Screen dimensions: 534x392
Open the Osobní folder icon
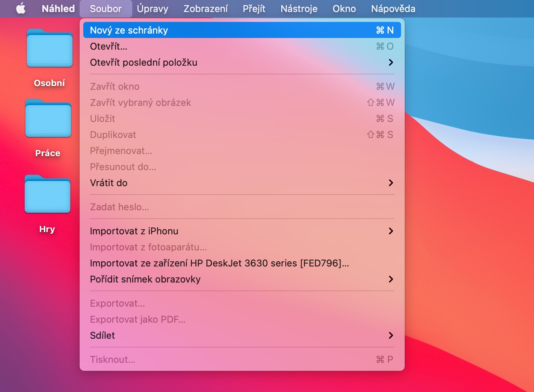(50, 48)
